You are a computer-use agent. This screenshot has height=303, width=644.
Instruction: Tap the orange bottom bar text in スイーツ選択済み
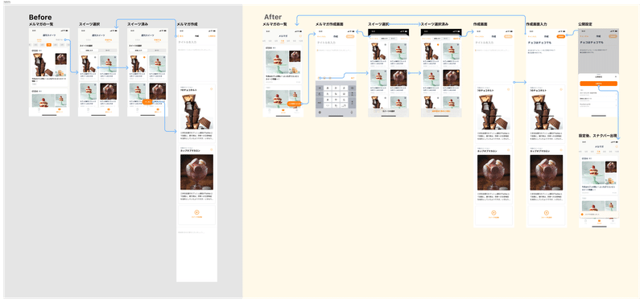441,111
